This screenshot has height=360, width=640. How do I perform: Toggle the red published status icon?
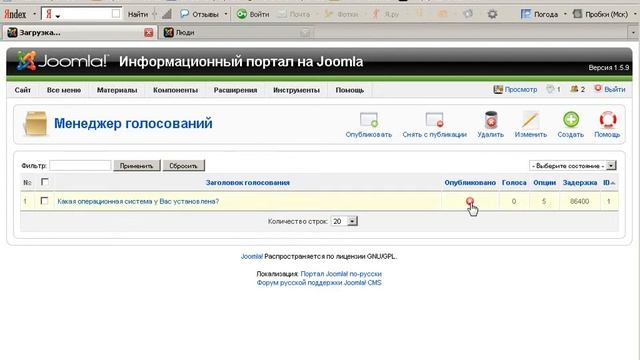tap(470, 201)
